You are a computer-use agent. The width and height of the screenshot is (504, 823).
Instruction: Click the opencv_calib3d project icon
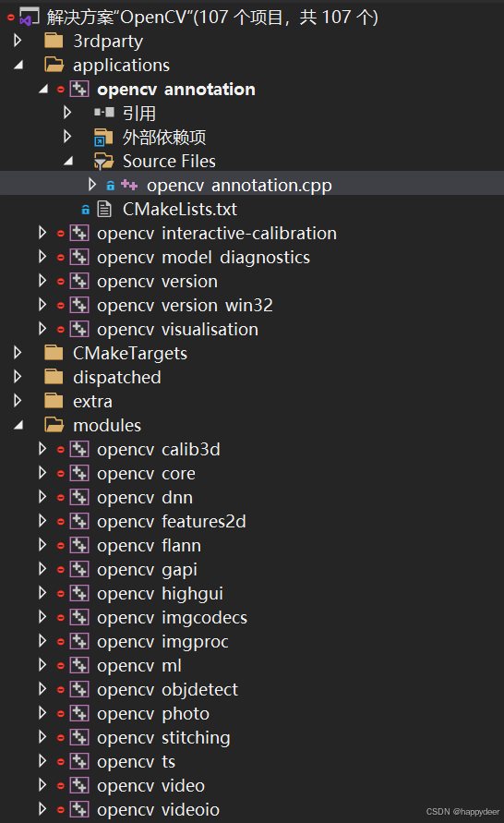pos(79,449)
